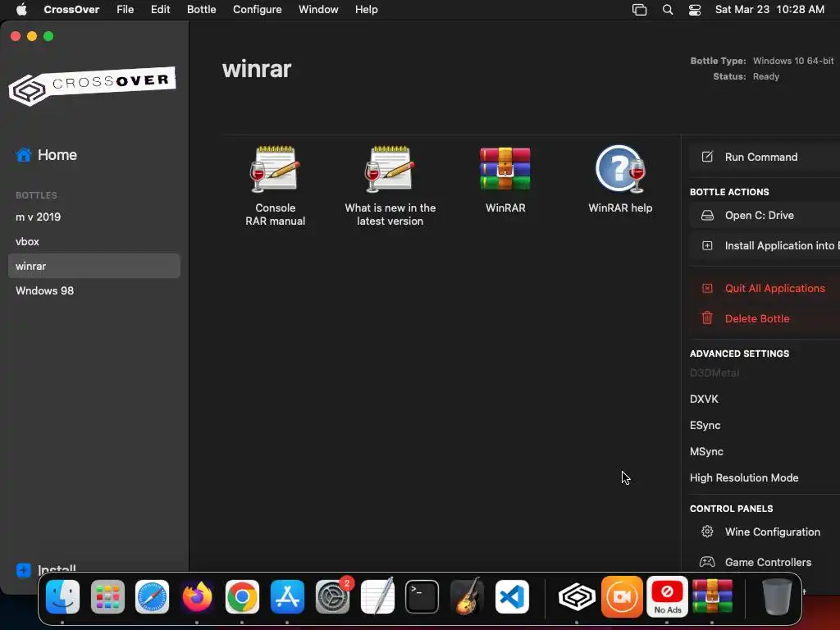Click the Run Command pencil icon
Image resolution: width=840 pixels, height=630 pixels.
point(707,157)
